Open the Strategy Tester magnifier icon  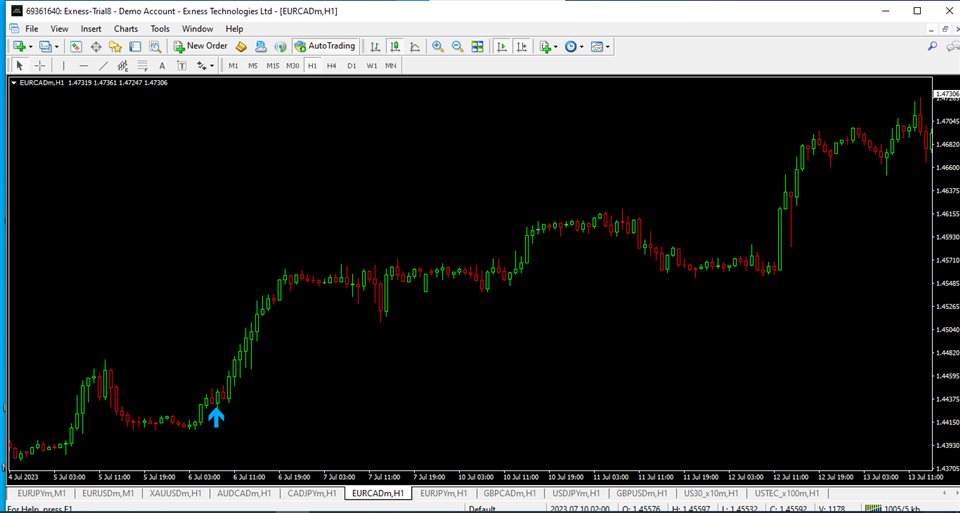[x=155, y=47]
